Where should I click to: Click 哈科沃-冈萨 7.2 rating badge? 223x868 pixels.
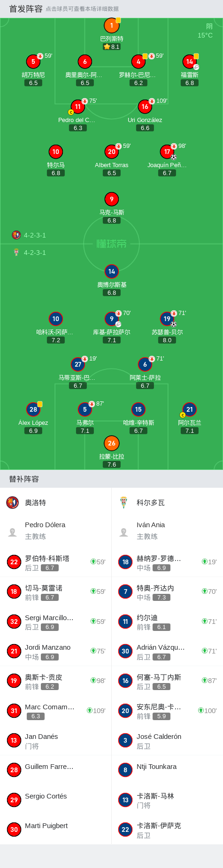(x=56, y=340)
